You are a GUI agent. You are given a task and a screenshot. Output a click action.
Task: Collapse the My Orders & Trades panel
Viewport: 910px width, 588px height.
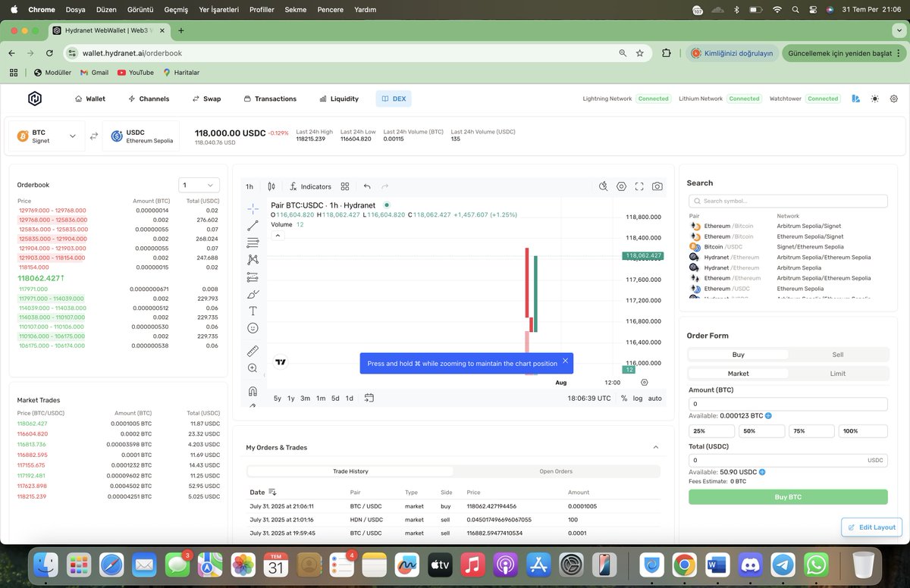(x=656, y=448)
